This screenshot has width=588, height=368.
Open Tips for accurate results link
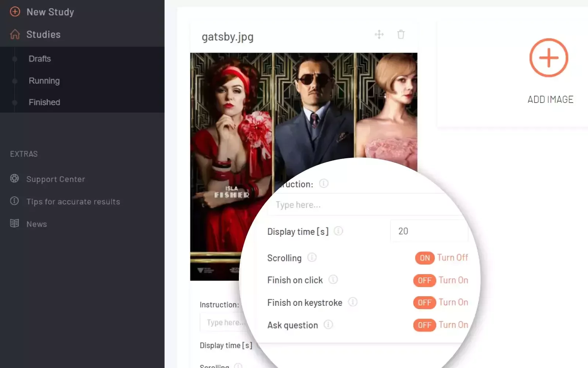[73, 202]
